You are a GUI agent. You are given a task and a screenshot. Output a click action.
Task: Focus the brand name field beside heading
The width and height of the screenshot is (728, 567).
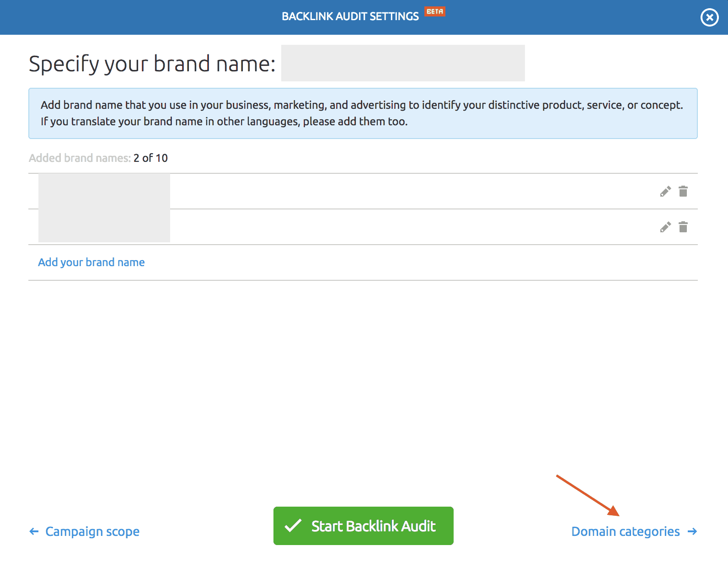(x=402, y=63)
